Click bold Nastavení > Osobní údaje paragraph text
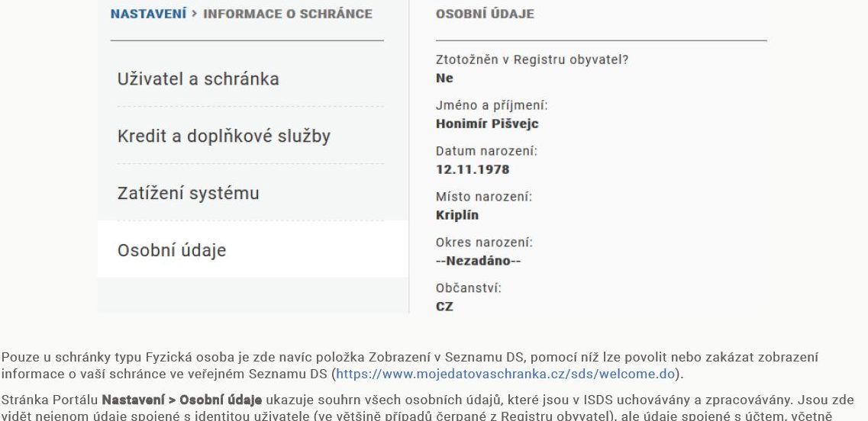The image size is (868, 421). (x=182, y=400)
